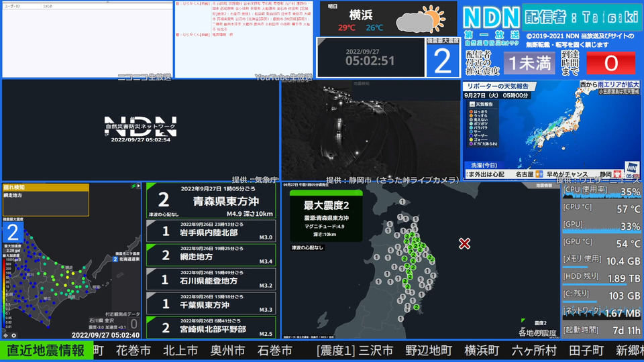644x362 pixels.
Task: Click the 震度2 green flag legend icon
Action: click(523, 320)
